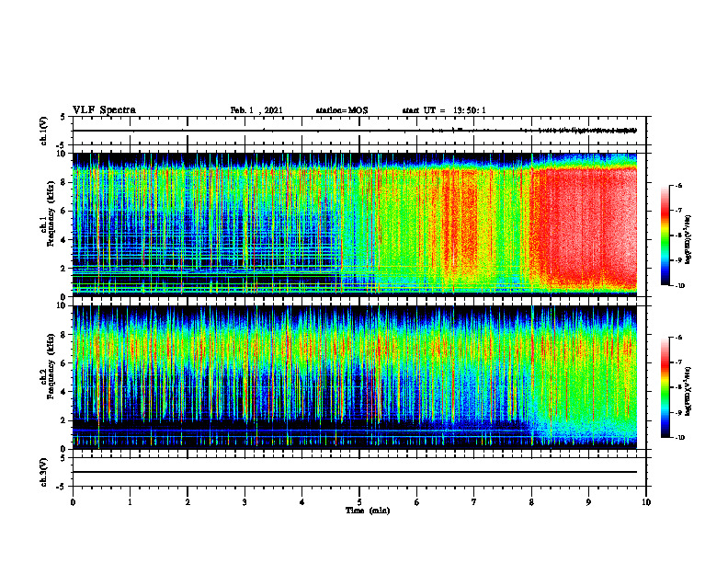The width and height of the screenshot is (728, 563).
Task: Click the time axis tick label "2"
Action: pyautogui.click(x=188, y=502)
